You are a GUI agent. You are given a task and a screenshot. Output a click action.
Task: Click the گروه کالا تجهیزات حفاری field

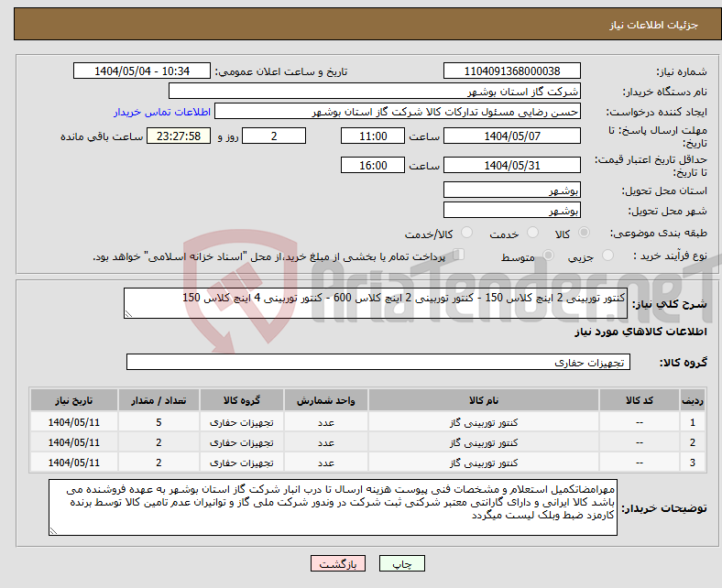tap(377, 363)
